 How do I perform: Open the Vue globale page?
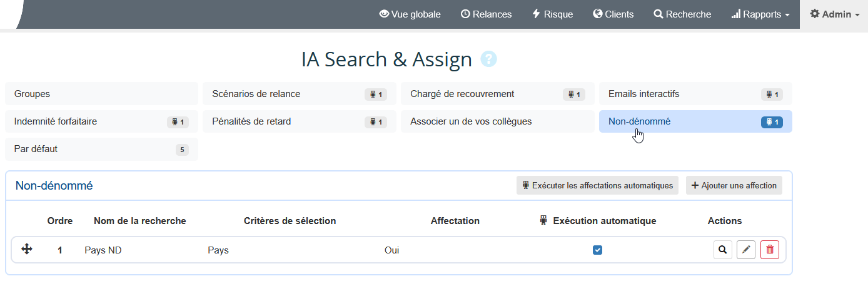[x=410, y=14]
